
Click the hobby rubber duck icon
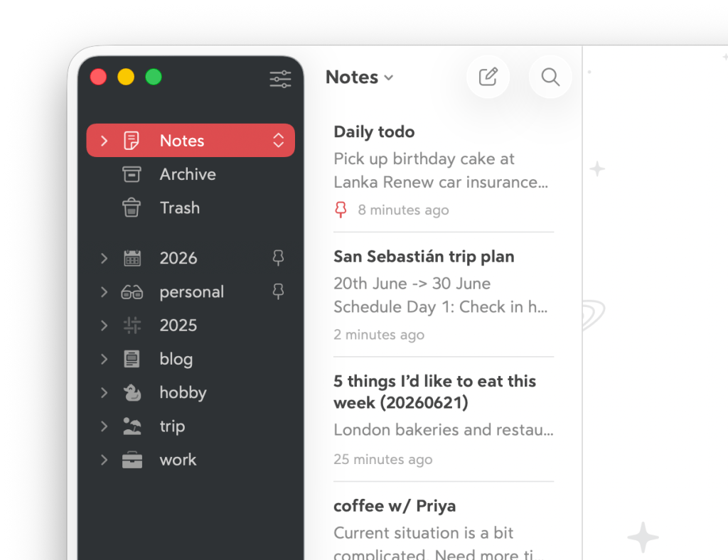click(132, 392)
